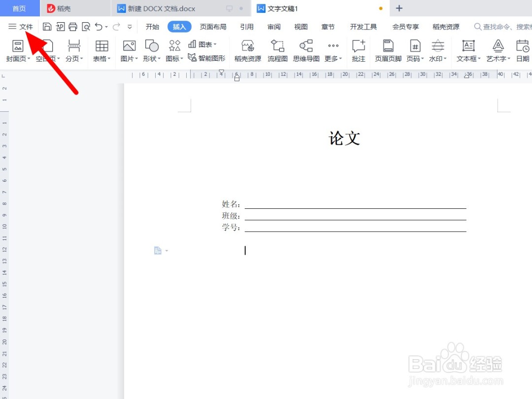
Task: Click the line after 班级:
Action: (x=355, y=216)
